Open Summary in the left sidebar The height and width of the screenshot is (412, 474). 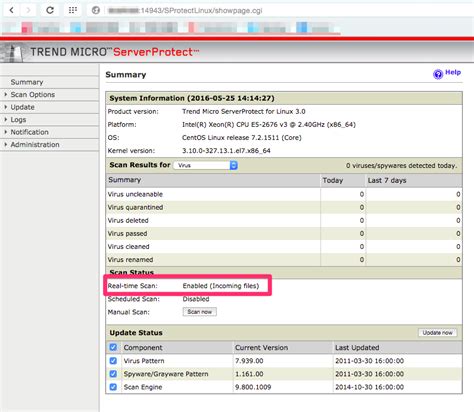(27, 82)
